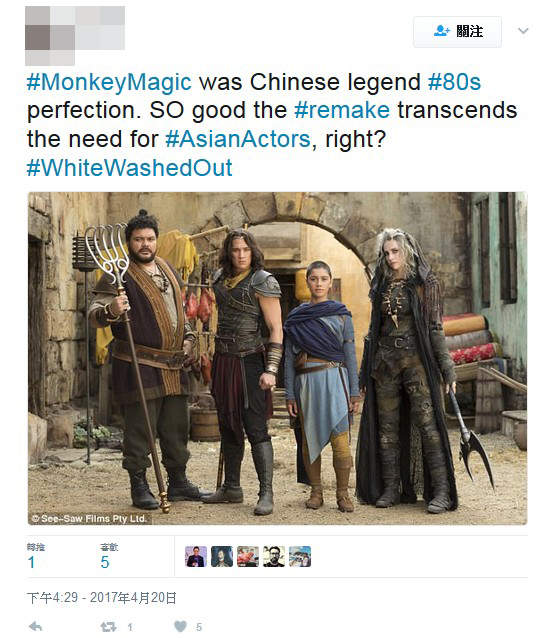Click the retweet icon below the tweet

click(x=108, y=627)
